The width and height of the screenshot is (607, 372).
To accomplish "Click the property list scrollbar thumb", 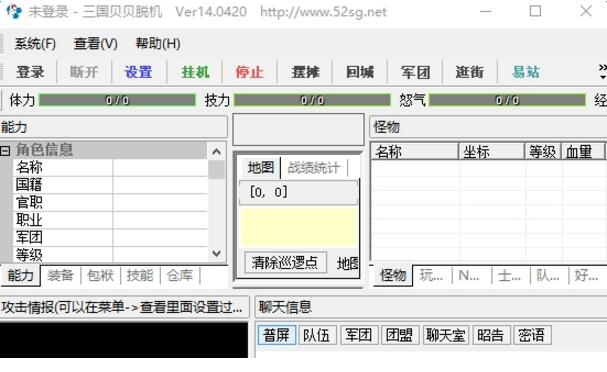I will tap(216, 169).
